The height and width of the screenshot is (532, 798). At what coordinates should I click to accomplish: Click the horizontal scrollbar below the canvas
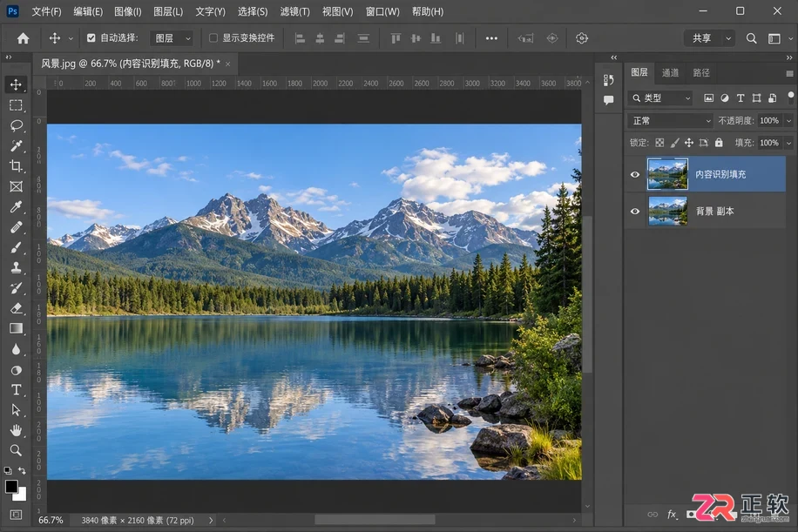click(375, 520)
